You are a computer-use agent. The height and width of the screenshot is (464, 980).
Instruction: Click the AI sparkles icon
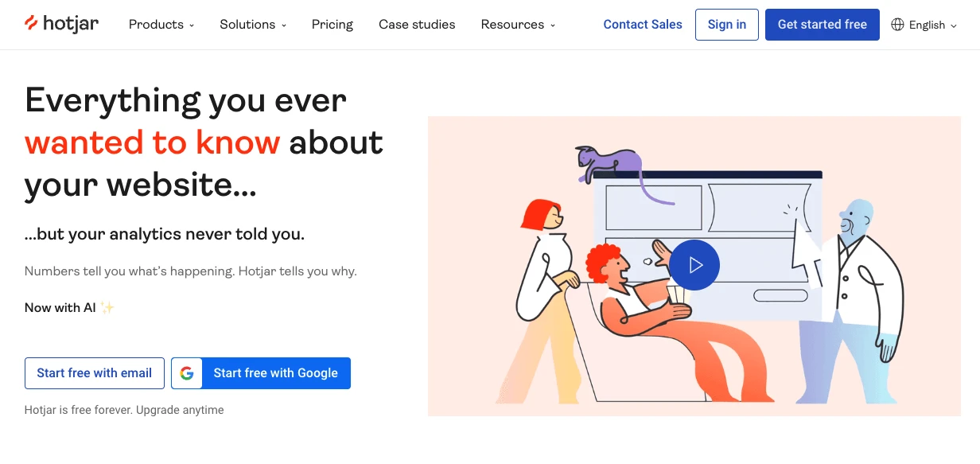(x=107, y=308)
